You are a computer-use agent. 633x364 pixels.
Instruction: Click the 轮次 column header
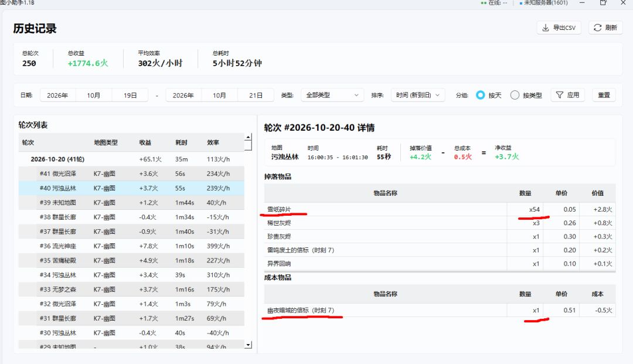pos(28,142)
